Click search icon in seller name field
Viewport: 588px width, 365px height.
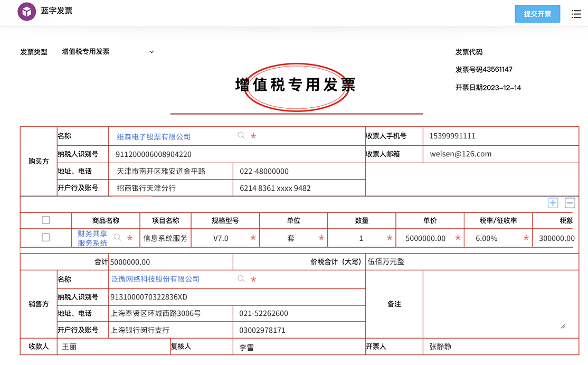pos(241,279)
